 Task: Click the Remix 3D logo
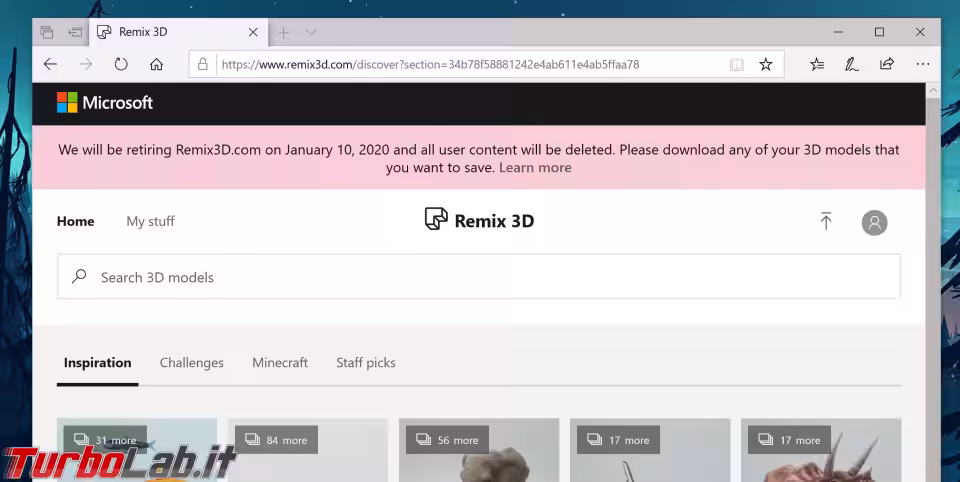tap(479, 220)
